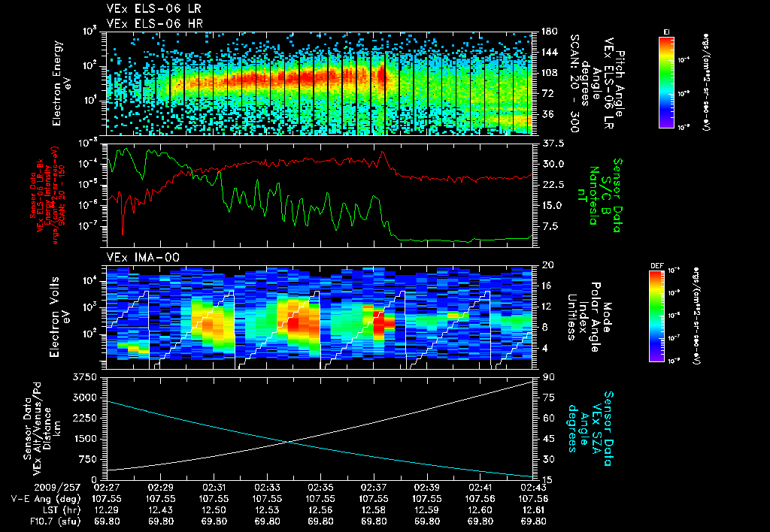
Task: Click the "V-E Ang (deg)" row label
Action: click(46, 499)
